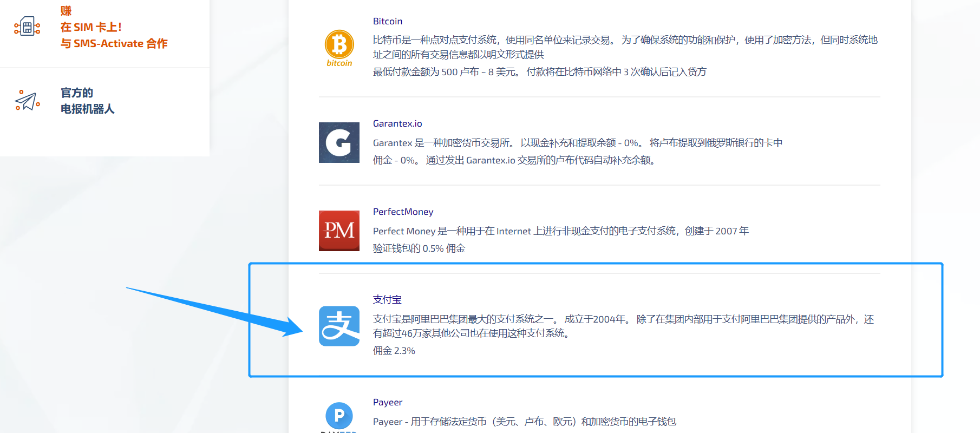Click the orange Bitcoin logo icon
This screenshot has width=980, height=433.
339,48
